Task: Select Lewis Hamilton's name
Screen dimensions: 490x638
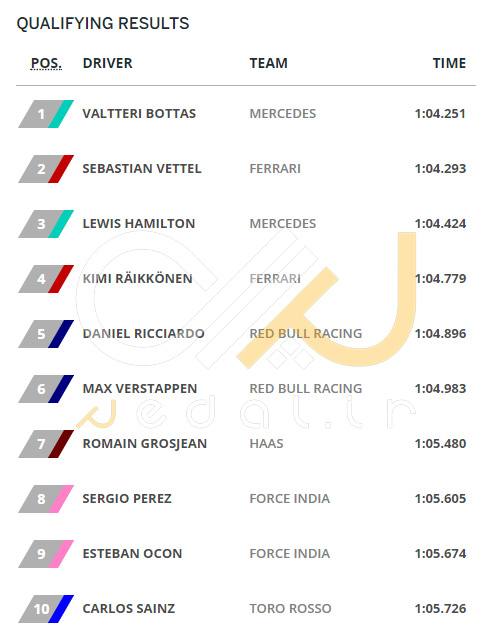Action: [x=139, y=223]
